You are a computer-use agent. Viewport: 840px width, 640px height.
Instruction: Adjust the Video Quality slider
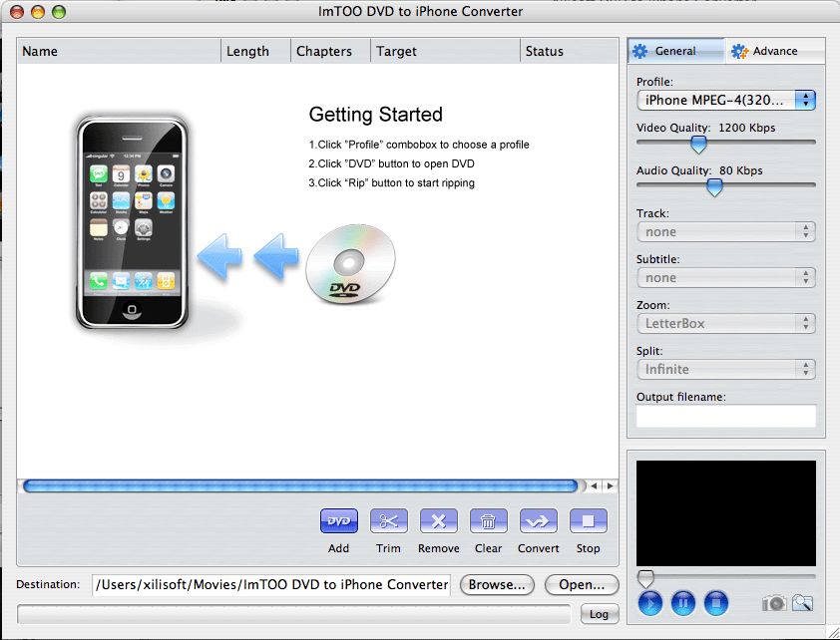[698, 144]
